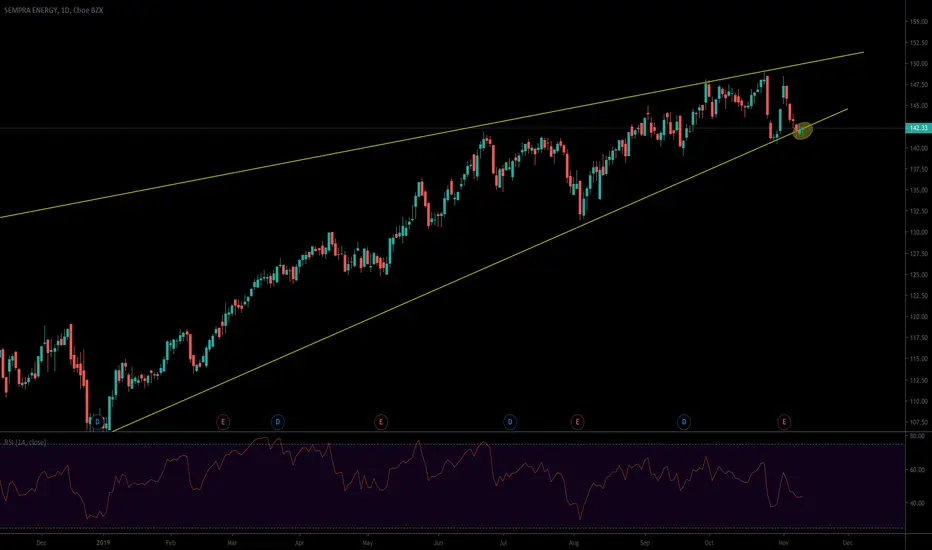Open the earnings marker in early May
Viewport: 932px width, 550px height.
click(381, 422)
